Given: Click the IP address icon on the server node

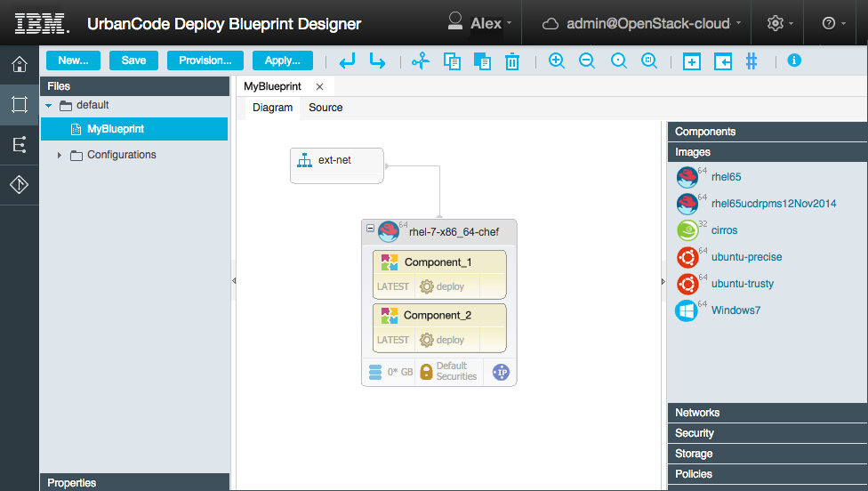Looking at the screenshot, I should point(502,372).
